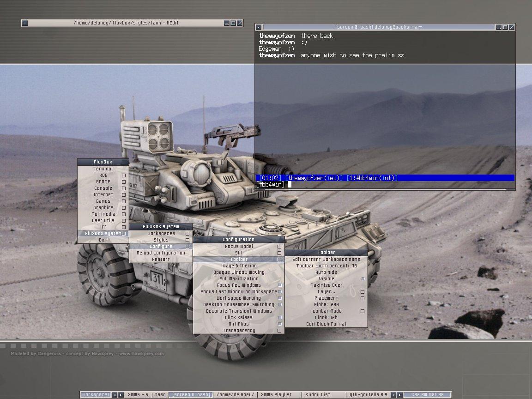Image resolution: width=532 pixels, height=399 pixels.
Task: Turn off Workspace Warping
Action: (x=238, y=298)
